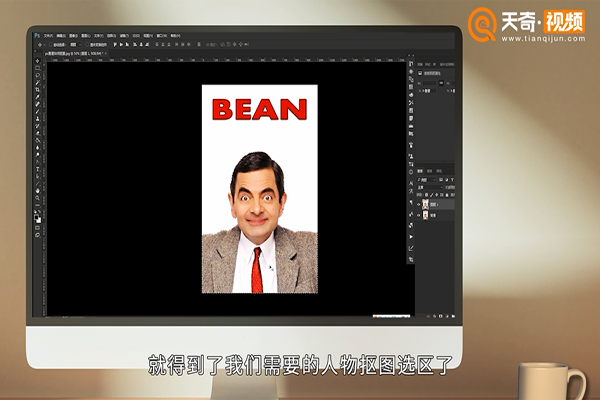
Task: Reset default foreground and background colors
Action: point(36,211)
